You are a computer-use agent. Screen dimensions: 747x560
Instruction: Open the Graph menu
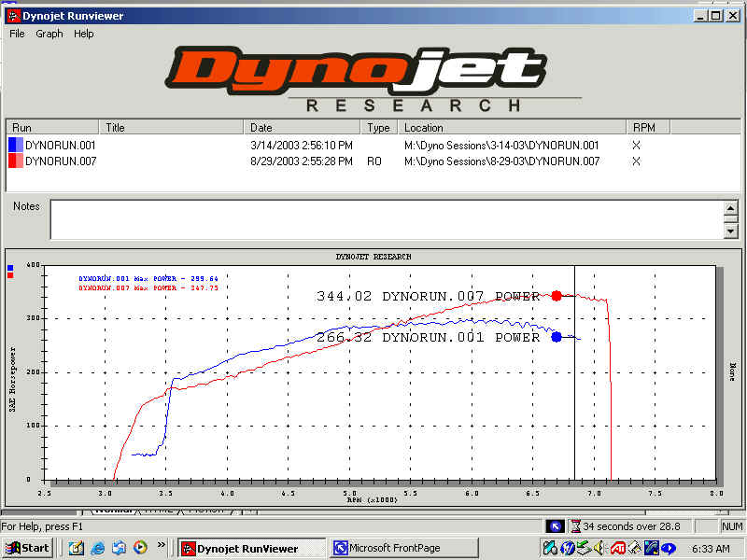coord(49,34)
